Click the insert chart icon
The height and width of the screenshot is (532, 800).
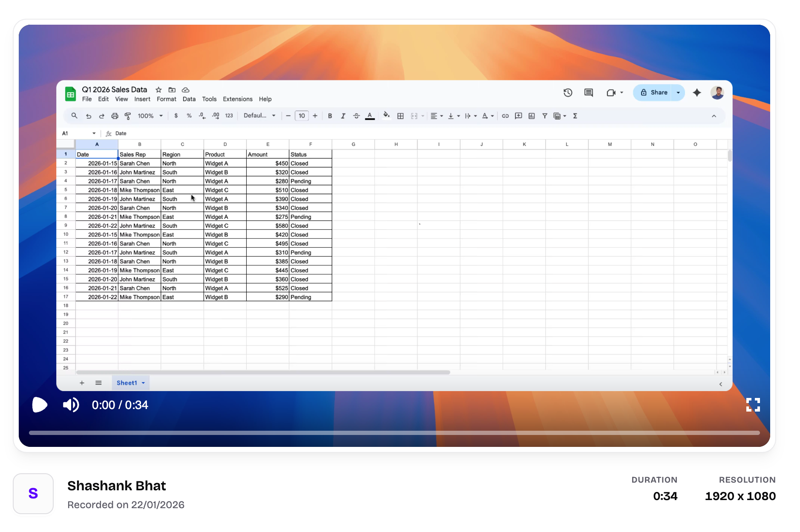click(x=532, y=116)
